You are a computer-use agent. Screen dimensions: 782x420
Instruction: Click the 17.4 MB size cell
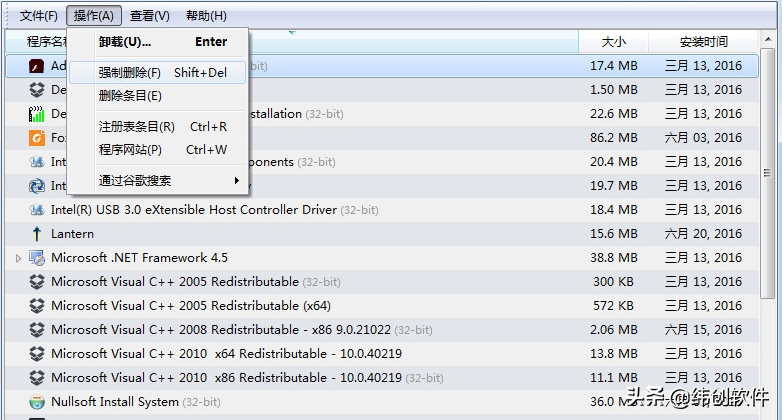(613, 66)
